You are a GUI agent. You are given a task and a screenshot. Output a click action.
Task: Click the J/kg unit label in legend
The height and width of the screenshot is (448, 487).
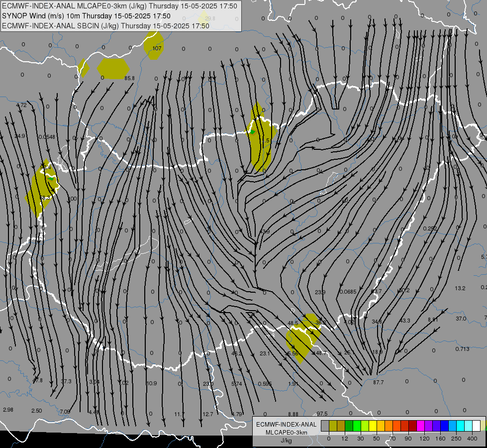pos(286,441)
